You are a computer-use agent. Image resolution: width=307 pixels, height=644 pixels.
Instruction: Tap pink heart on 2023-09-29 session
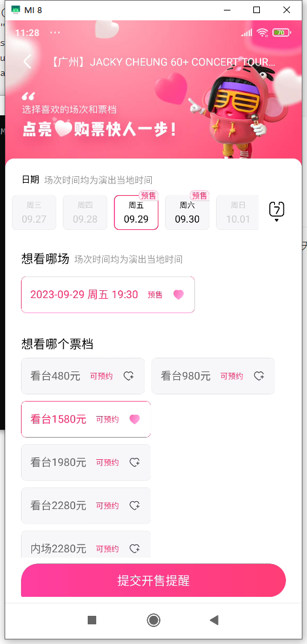(x=179, y=294)
